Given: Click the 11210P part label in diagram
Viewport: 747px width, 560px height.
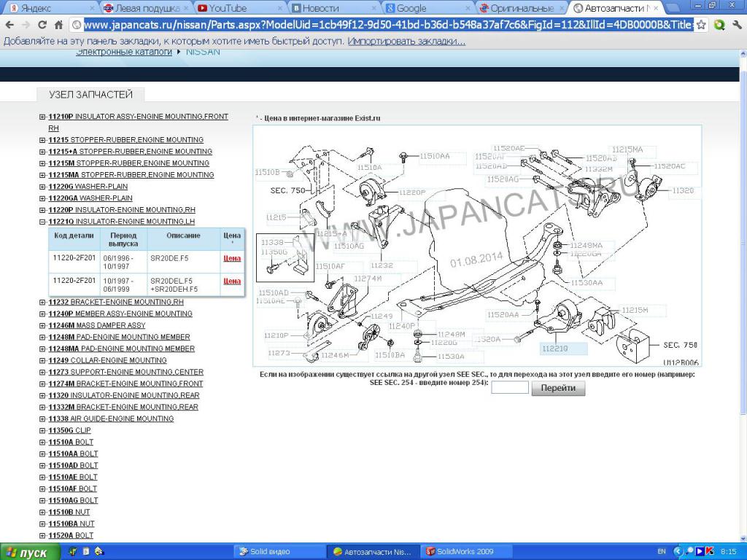Looking at the screenshot, I should click(276, 335).
